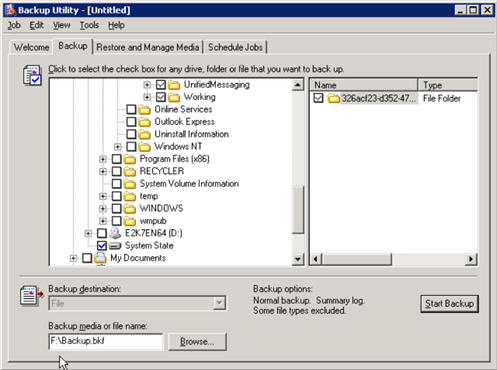Image resolution: width=497 pixels, height=370 pixels.
Task: Check the Windows NT checkbox
Action: coord(131,147)
